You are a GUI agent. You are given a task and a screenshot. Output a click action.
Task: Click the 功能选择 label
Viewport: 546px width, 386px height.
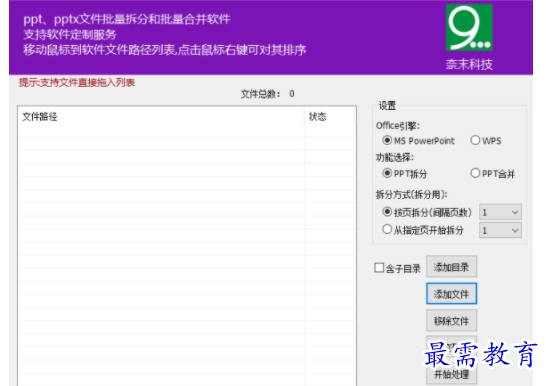click(395, 157)
